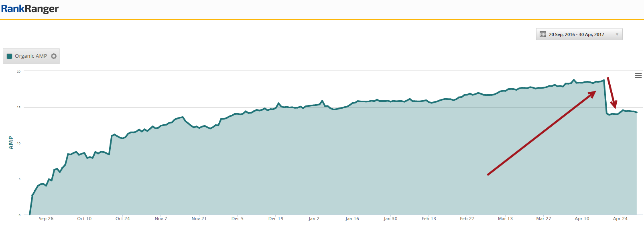
Task: Open Organic AMP gear settings
Action: pyautogui.click(x=54, y=56)
